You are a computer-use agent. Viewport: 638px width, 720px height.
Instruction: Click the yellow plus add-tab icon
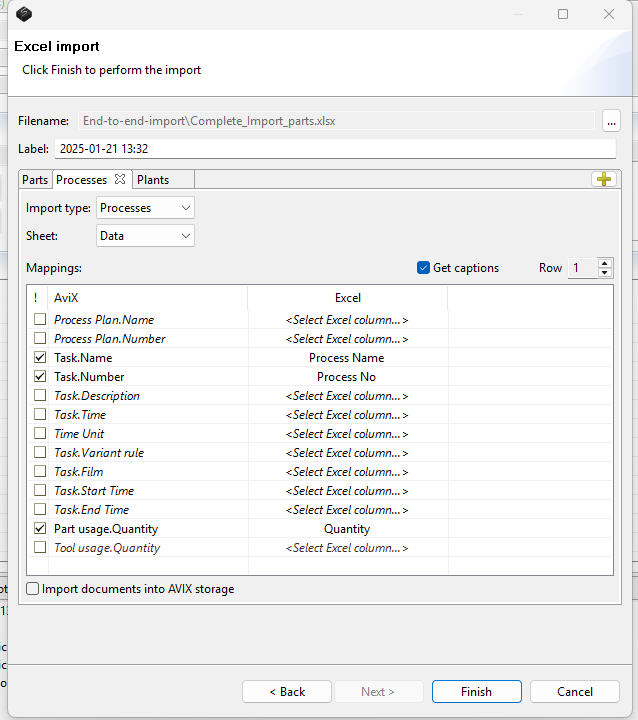(x=603, y=180)
